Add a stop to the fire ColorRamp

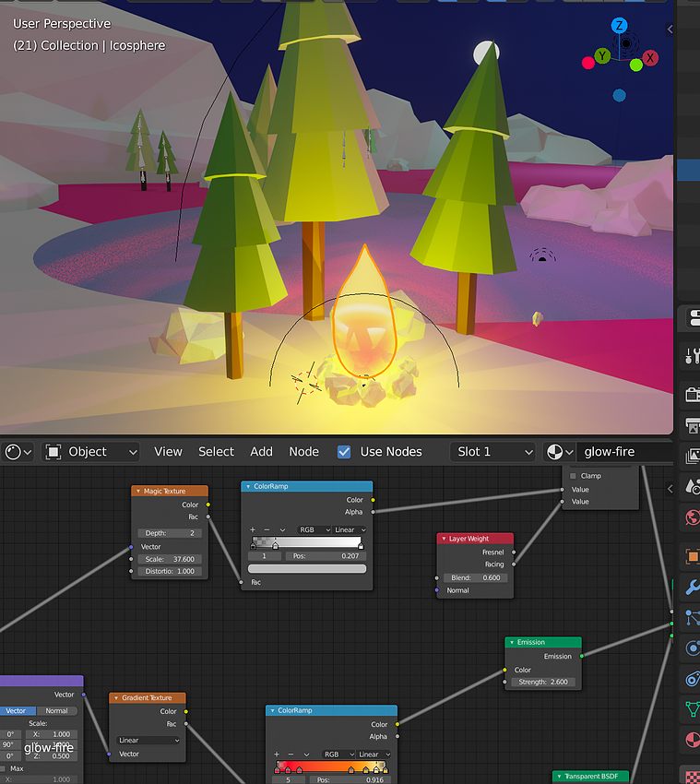click(x=277, y=754)
